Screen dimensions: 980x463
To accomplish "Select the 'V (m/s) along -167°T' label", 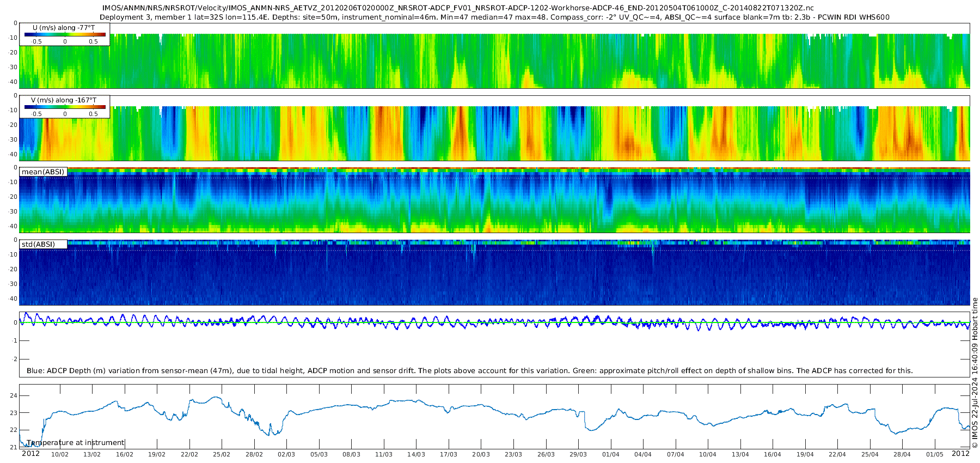I will pos(64,100).
